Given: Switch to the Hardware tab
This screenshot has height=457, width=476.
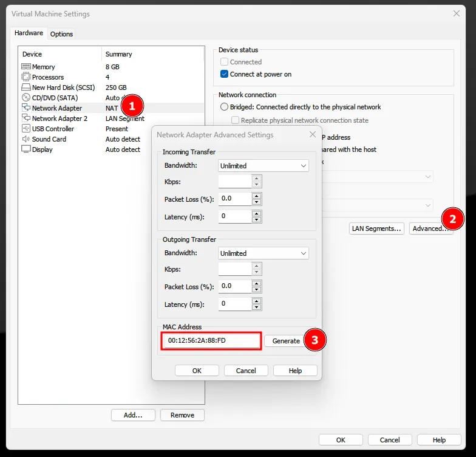Looking at the screenshot, I should [29, 33].
